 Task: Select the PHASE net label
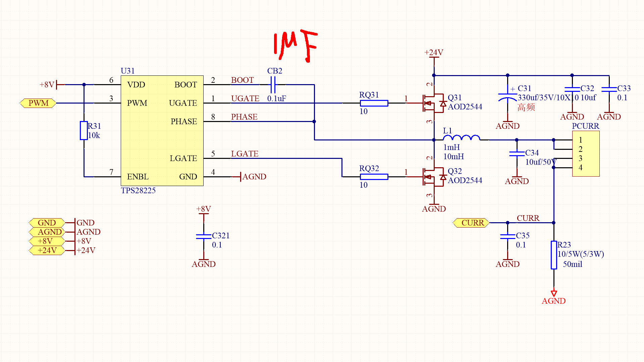pyautogui.click(x=244, y=117)
